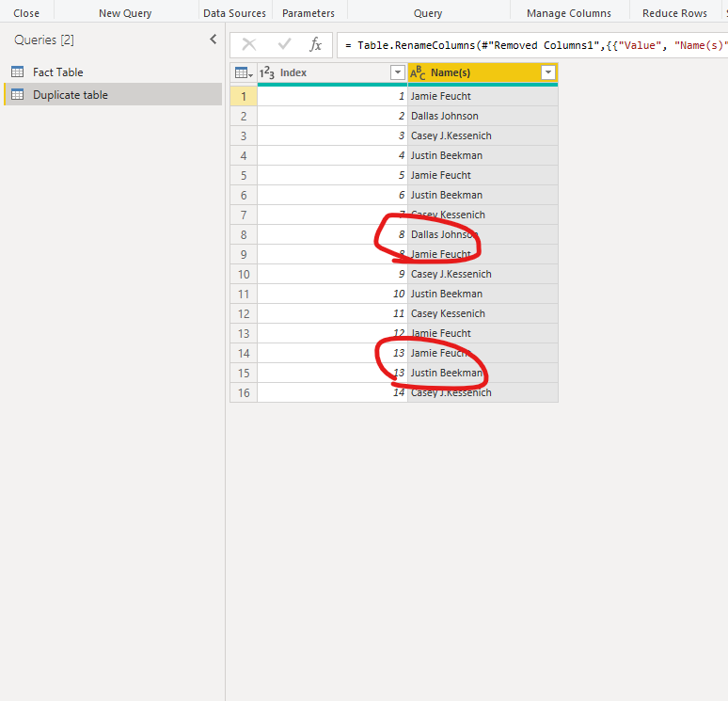Open the Parameters ribbon group
The height and width of the screenshot is (701, 728).
(x=309, y=13)
